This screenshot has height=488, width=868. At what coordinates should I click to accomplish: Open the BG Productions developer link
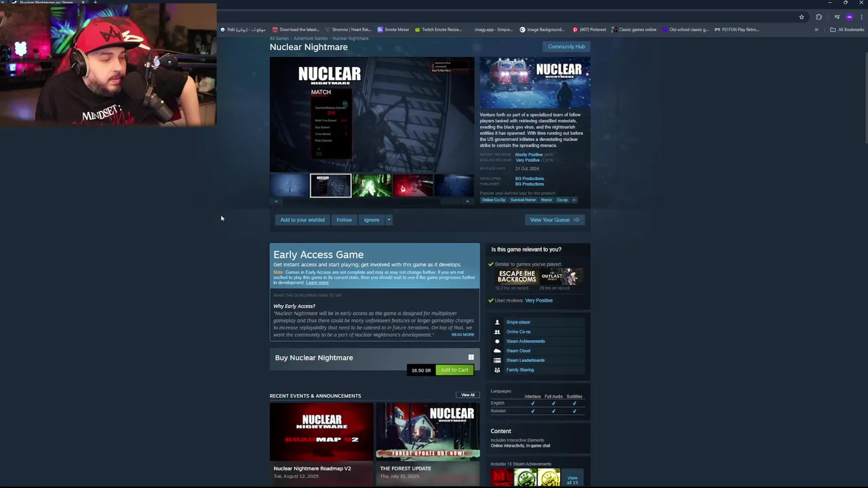tap(530, 179)
